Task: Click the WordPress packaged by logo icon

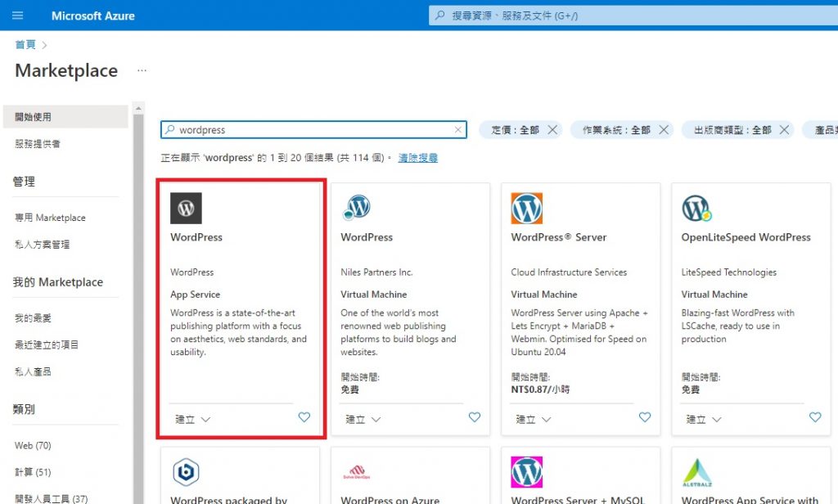Action: coord(186,472)
